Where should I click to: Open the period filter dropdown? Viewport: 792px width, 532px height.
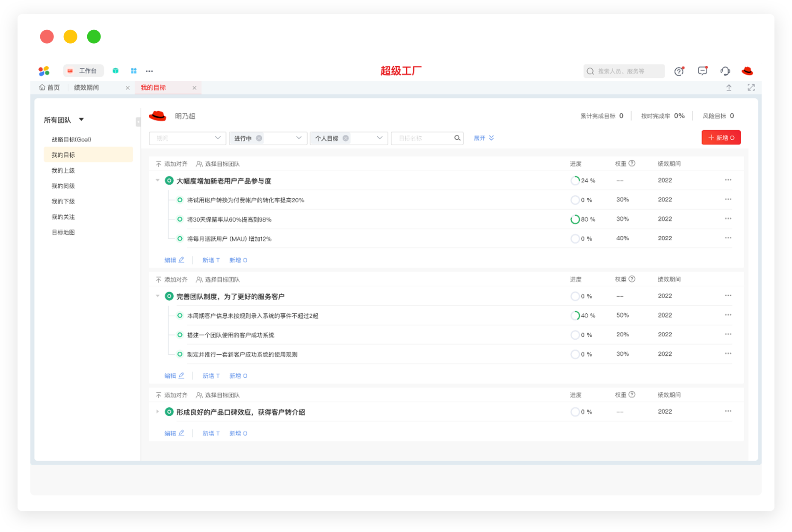click(187, 138)
